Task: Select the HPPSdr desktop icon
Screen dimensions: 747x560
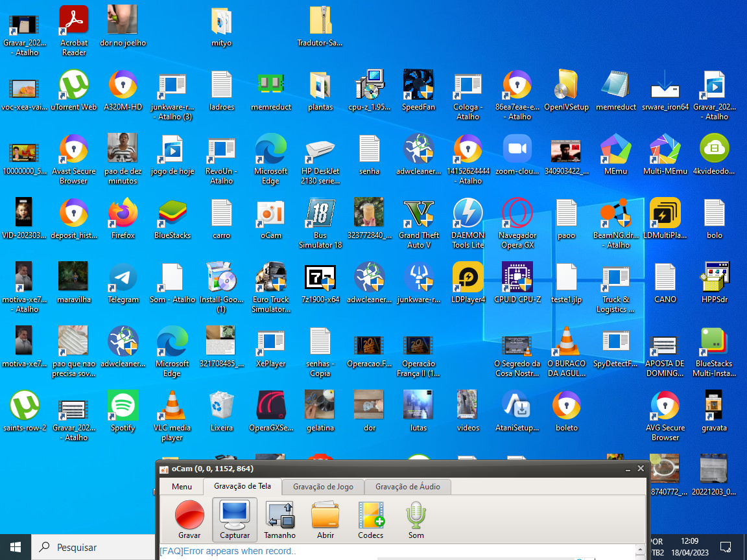Action: [714, 283]
